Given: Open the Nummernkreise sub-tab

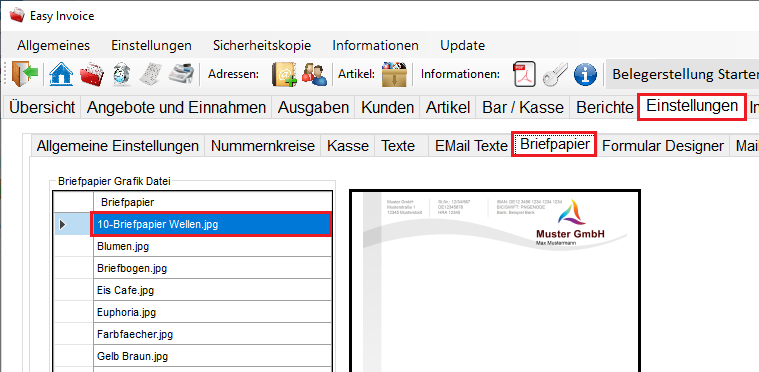Looking at the screenshot, I should point(263,146).
